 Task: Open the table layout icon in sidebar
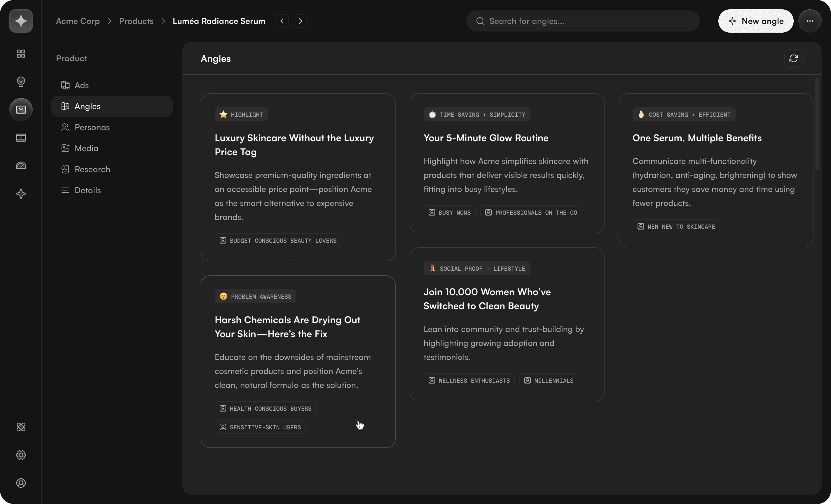21,138
